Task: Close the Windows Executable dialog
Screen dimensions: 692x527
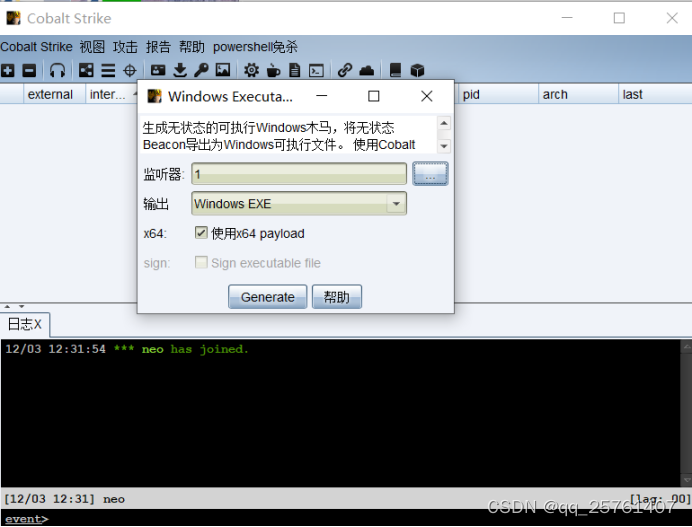Action: 426,96
